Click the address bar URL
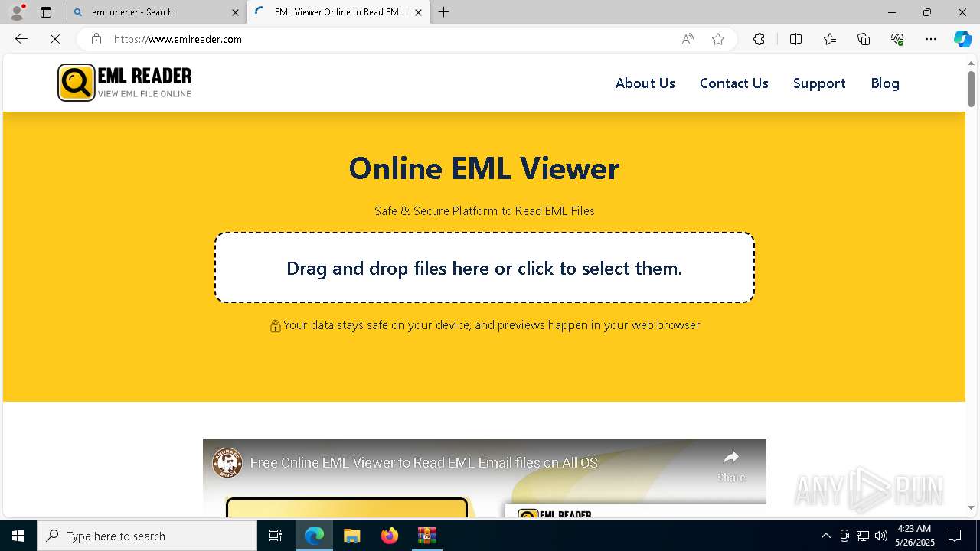 [178, 39]
